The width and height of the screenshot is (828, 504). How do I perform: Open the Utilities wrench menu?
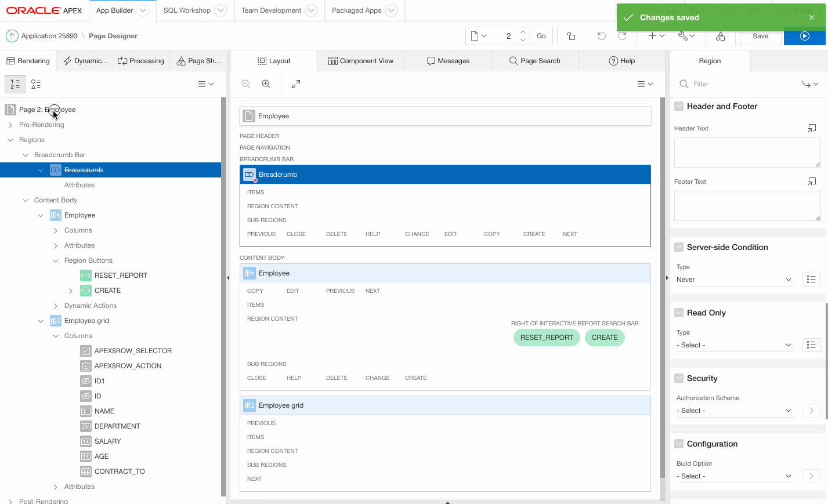[x=686, y=36]
